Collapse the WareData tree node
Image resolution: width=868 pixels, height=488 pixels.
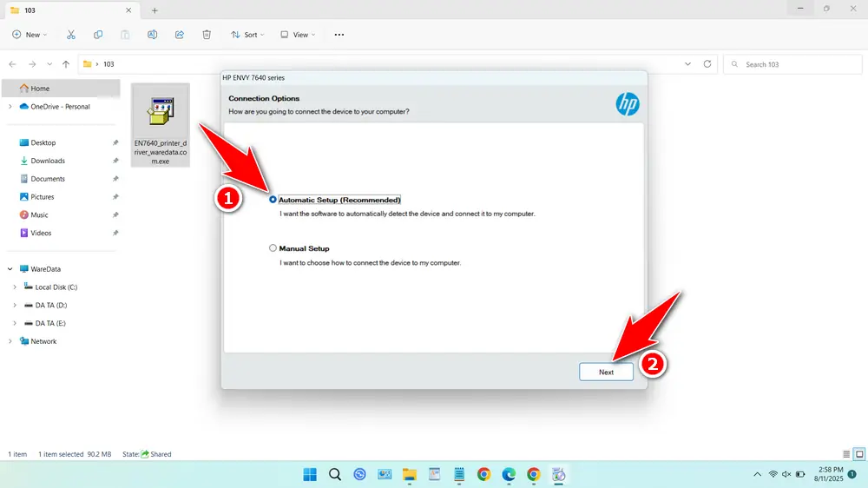coord(10,268)
